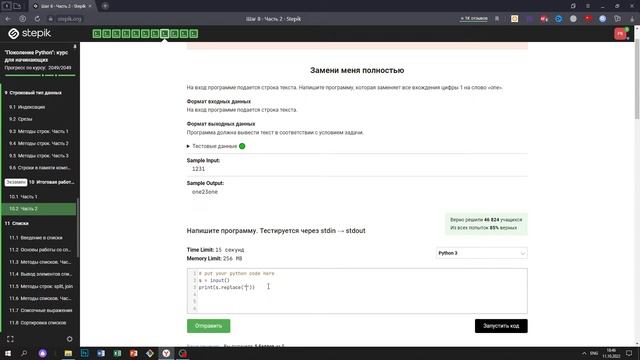
Task: Open lesson 11.2 Основы работы со списками
Action: pos(40,250)
